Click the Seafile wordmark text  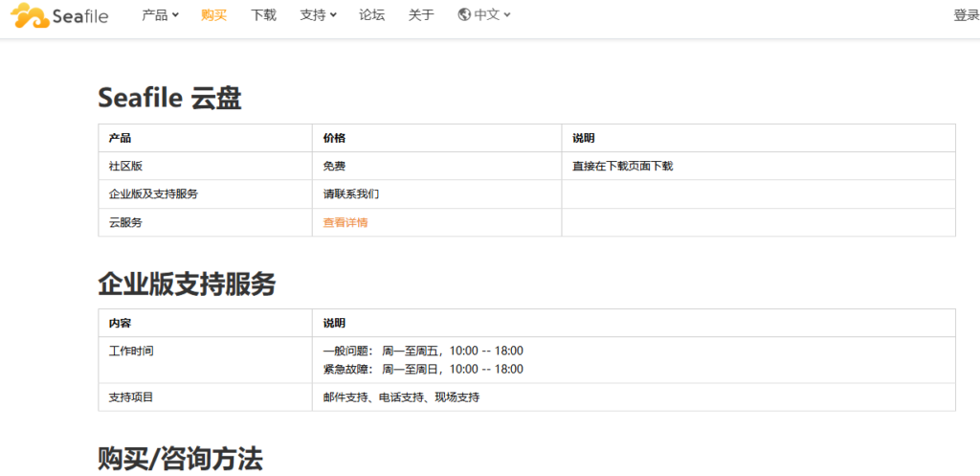pyautogui.click(x=80, y=17)
